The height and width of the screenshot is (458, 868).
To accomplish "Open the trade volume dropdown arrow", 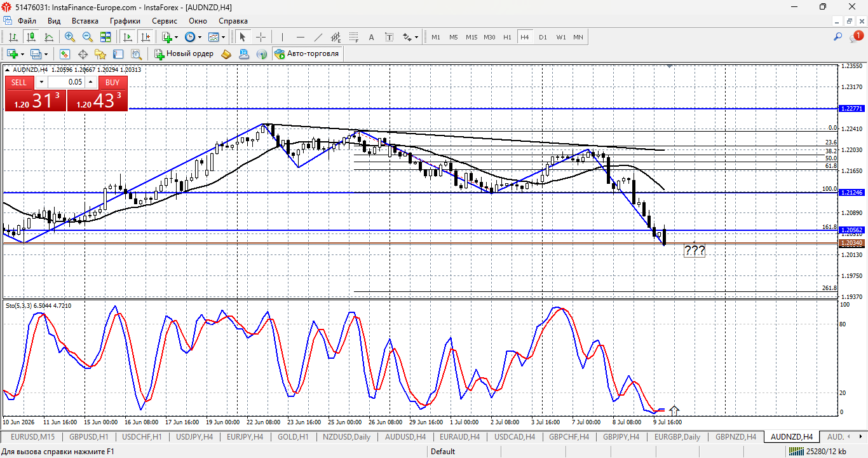I will click(x=41, y=82).
